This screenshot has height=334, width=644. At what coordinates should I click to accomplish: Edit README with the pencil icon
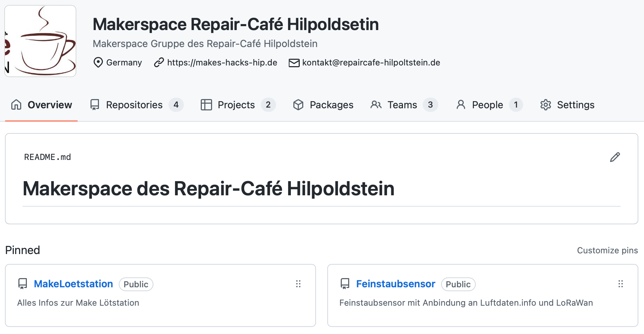[615, 157]
